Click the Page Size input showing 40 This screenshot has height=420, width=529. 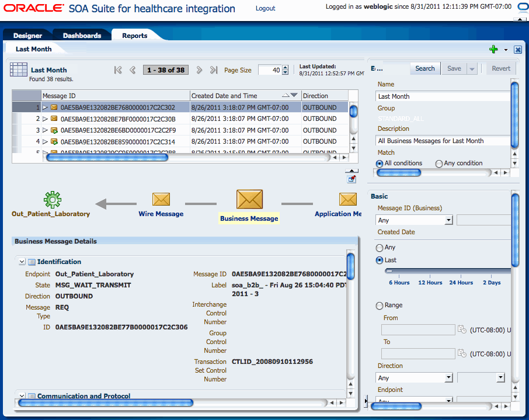point(270,70)
